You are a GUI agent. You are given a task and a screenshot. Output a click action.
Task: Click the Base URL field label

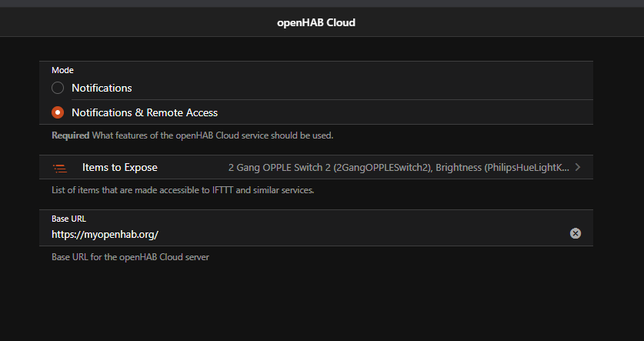click(68, 219)
